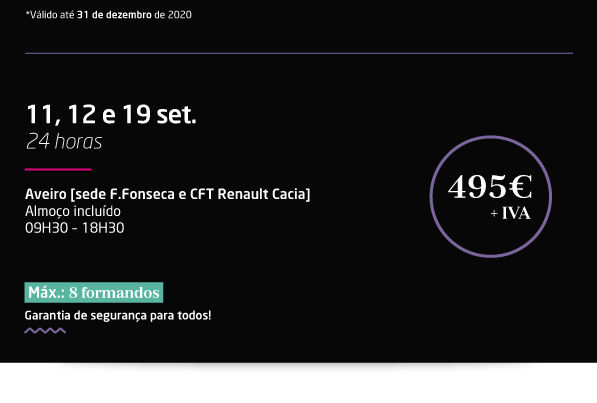Click the word formandos in green badge
Image resolution: width=597 pixels, height=403 pixels.
tap(120, 293)
